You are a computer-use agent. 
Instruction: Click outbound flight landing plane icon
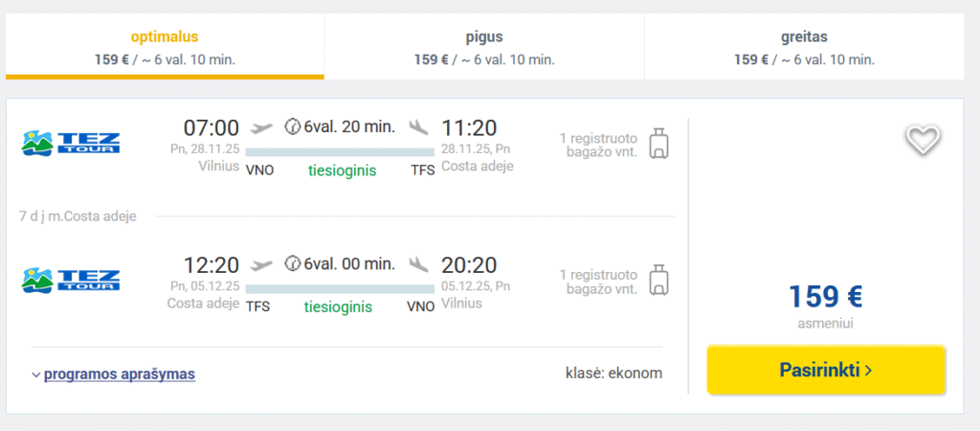pyautogui.click(x=418, y=127)
